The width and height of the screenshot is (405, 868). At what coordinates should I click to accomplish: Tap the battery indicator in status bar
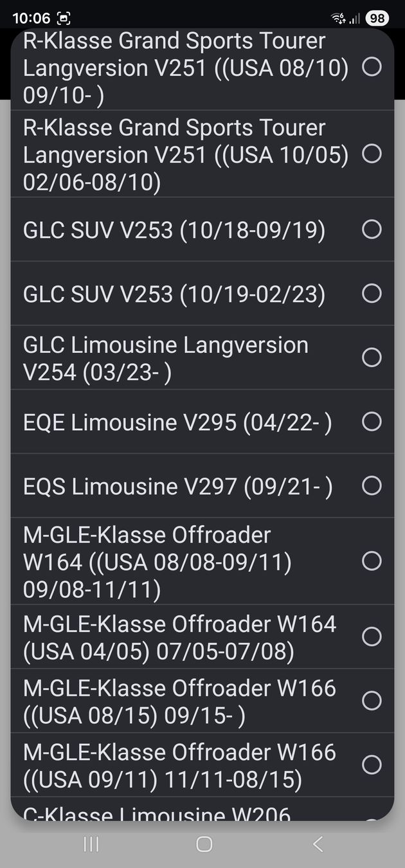377,18
